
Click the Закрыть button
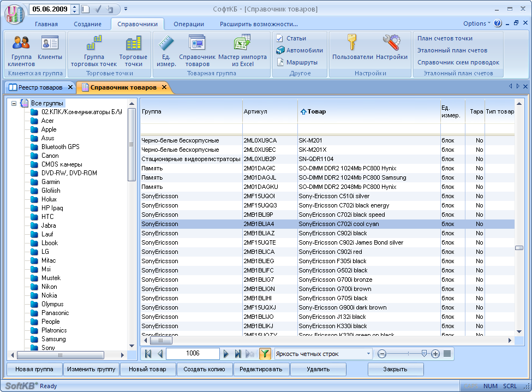[395, 369]
